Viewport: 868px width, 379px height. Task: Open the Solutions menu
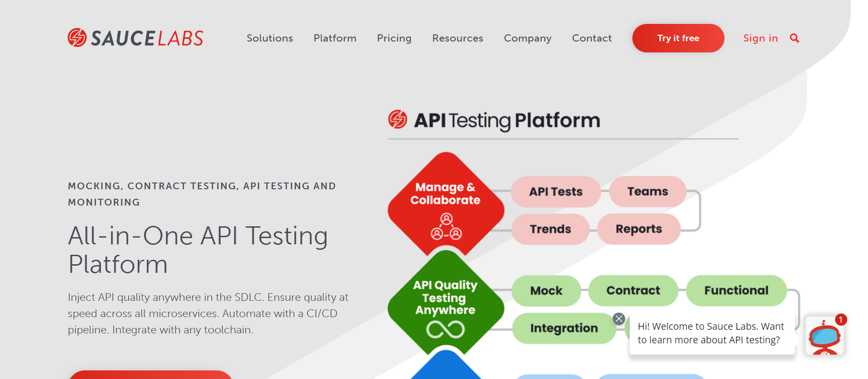click(270, 38)
